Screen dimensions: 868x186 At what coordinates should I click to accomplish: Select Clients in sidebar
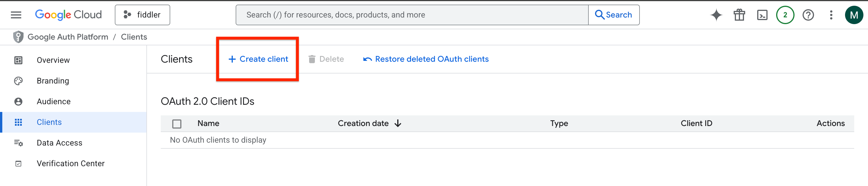click(73, 122)
